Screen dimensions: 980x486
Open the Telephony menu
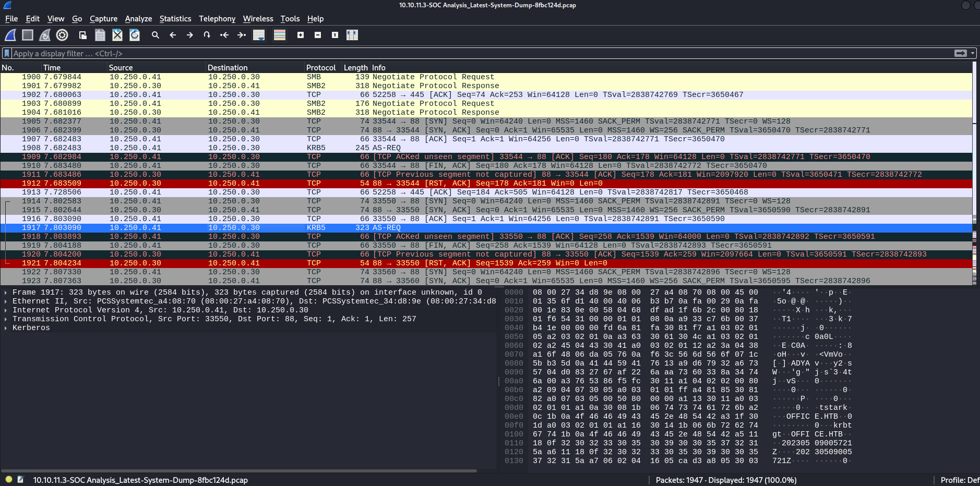pyautogui.click(x=217, y=19)
